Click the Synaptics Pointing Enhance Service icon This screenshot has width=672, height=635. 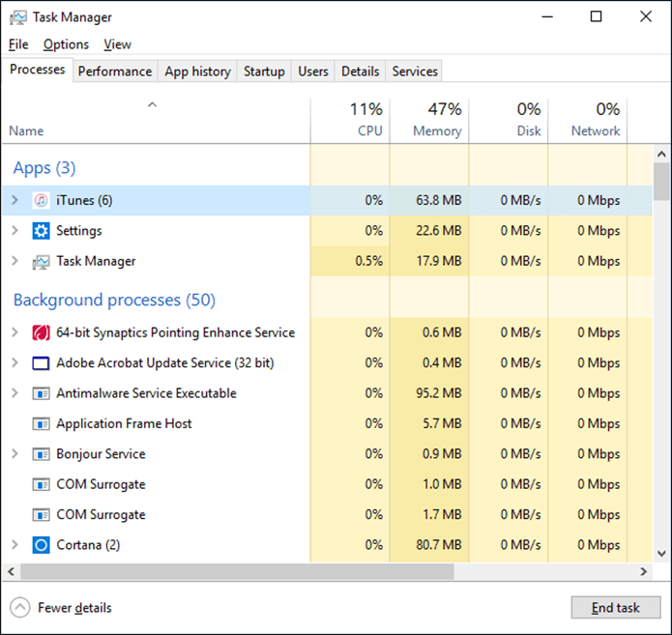click(41, 332)
